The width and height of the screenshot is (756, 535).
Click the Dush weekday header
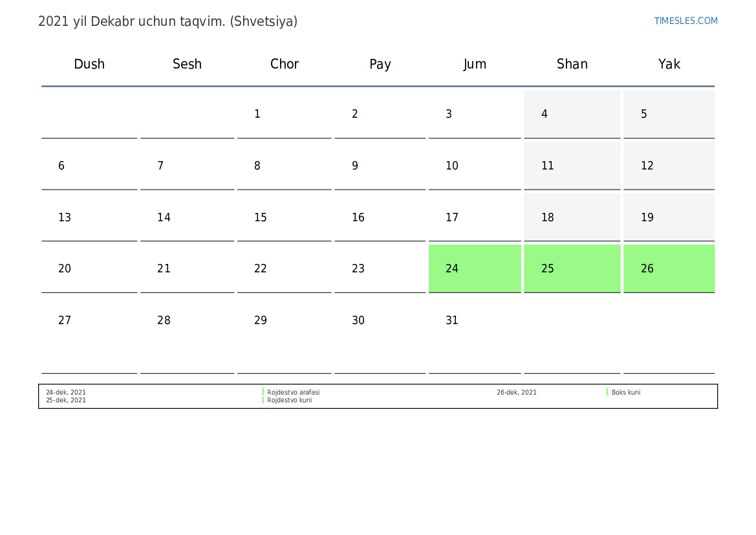click(x=89, y=63)
